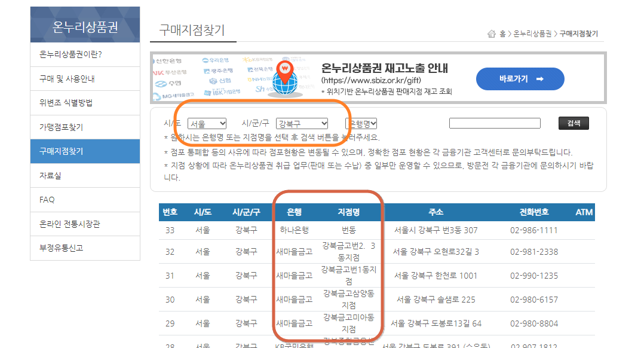
Task: Open the 시/도 dropdown showing 서울
Action: coord(207,123)
